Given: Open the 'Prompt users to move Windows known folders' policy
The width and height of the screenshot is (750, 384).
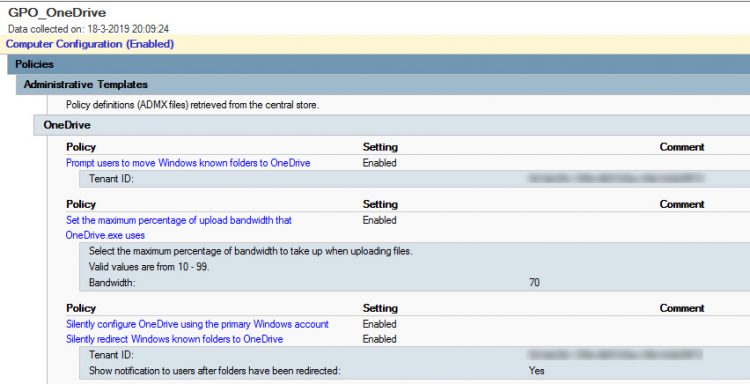Looking at the screenshot, I should pyautogui.click(x=188, y=163).
